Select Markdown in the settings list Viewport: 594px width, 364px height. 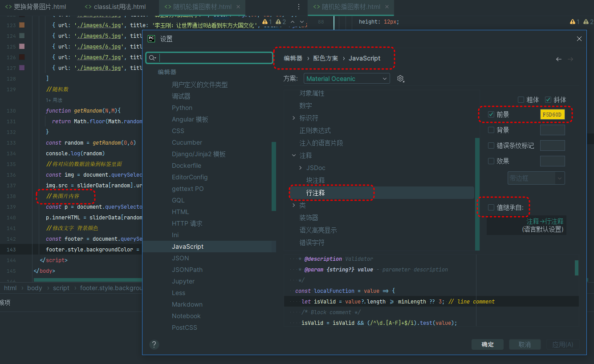point(187,304)
